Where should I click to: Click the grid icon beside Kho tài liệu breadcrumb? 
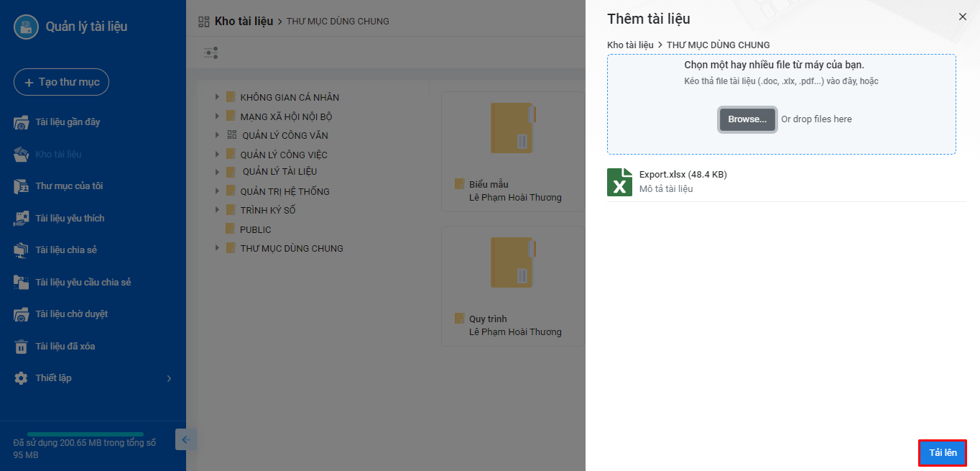[x=204, y=22]
